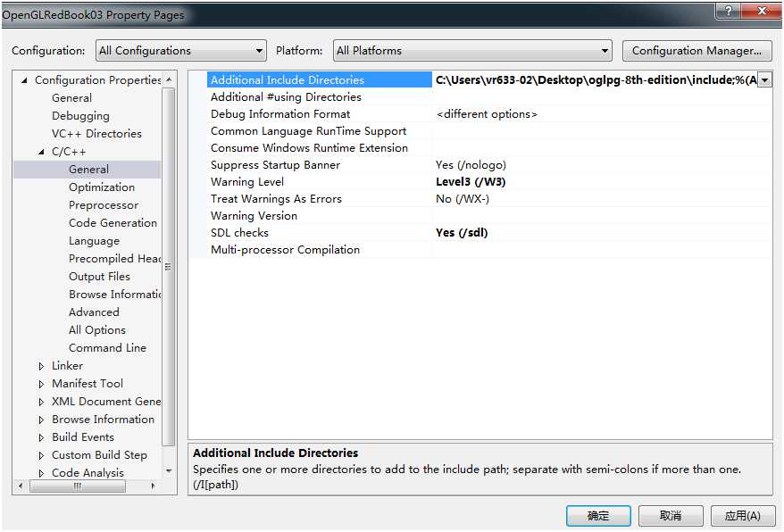Click the tree scroll-down arrow

(x=169, y=471)
